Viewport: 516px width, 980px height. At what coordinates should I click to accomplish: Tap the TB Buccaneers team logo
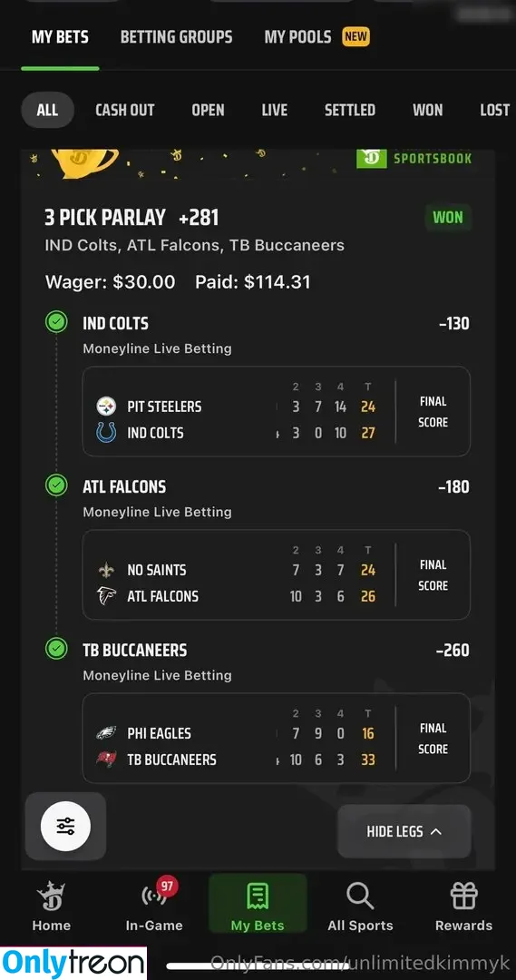(106, 759)
